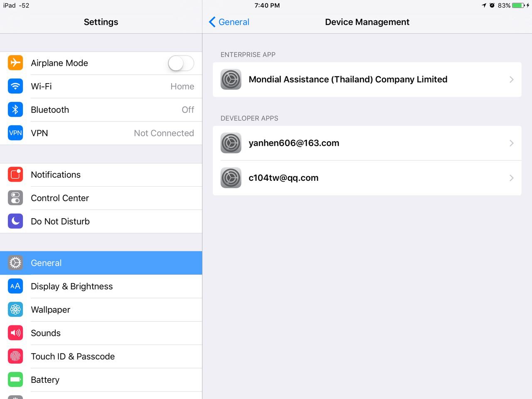The image size is (532, 399).
Task: Open Do Not Disturb settings
Action: point(101,221)
